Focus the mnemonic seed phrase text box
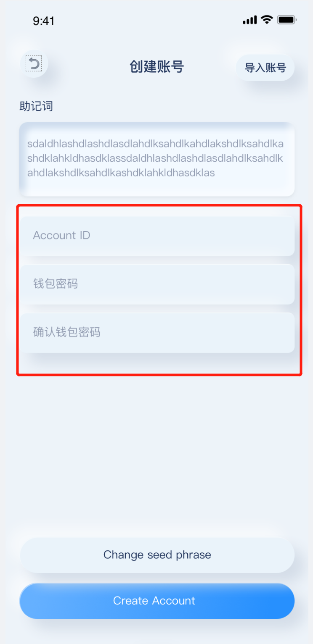313x644 pixels. click(157, 159)
